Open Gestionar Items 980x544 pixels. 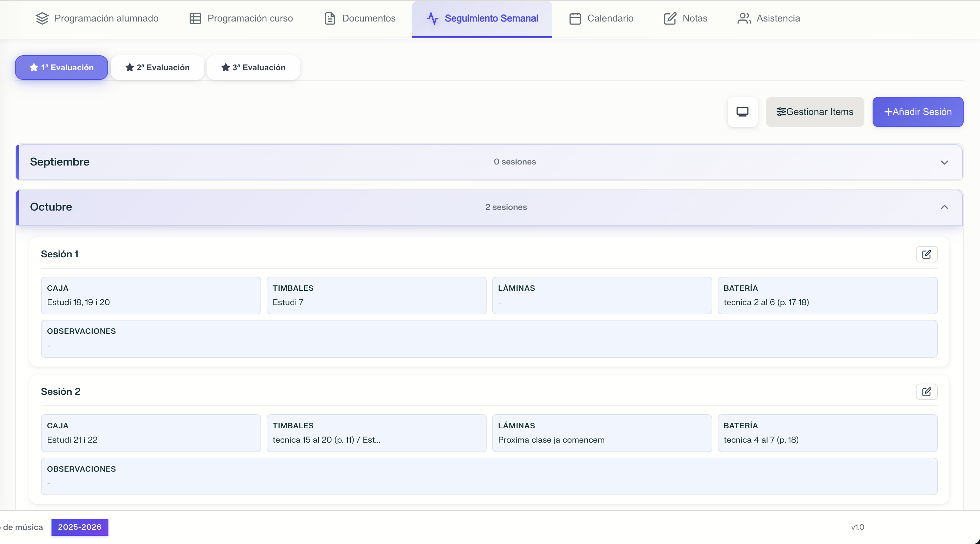[x=815, y=112]
